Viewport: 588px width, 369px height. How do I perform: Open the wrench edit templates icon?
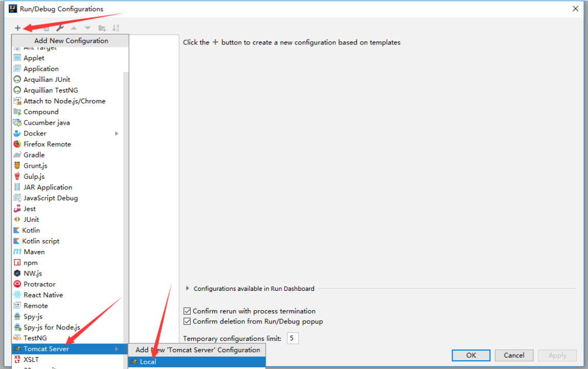point(60,28)
